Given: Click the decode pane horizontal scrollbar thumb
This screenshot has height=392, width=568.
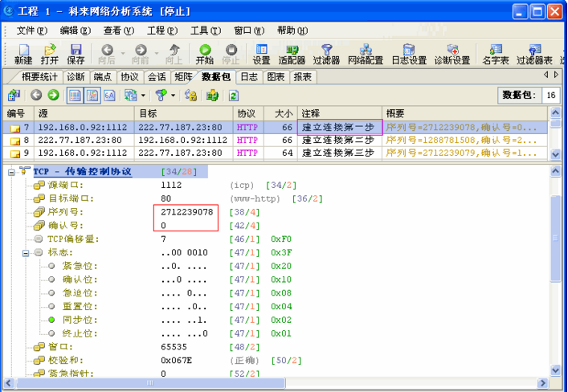Looking at the screenshot, I should pos(150,383).
